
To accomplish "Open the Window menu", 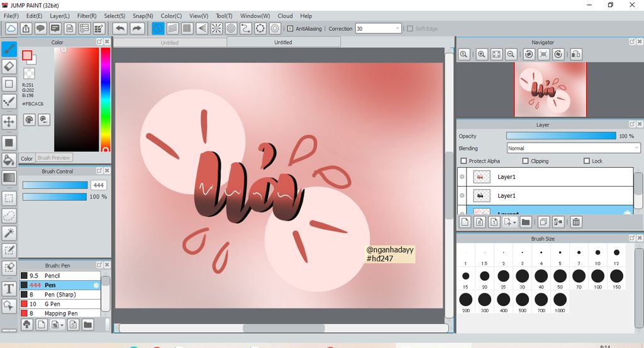I will click(255, 16).
